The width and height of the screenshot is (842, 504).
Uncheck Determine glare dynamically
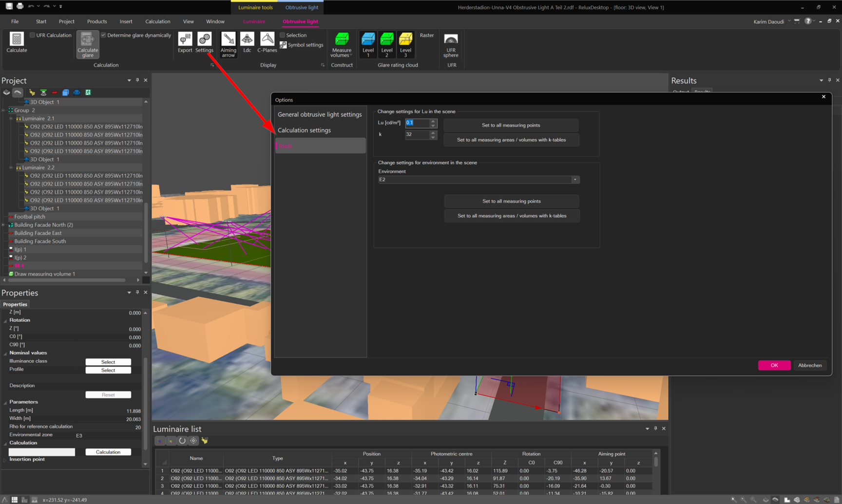pyautogui.click(x=104, y=35)
